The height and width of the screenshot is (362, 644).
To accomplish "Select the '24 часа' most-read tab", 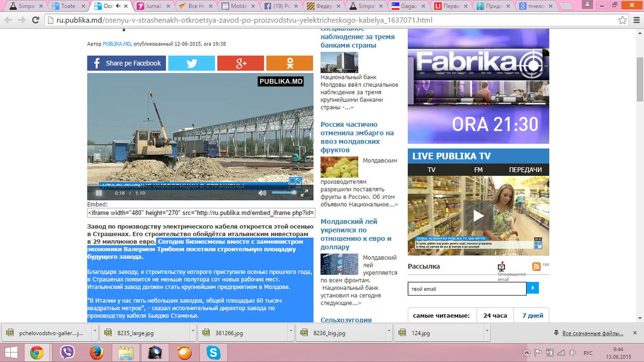I will coord(495,316).
